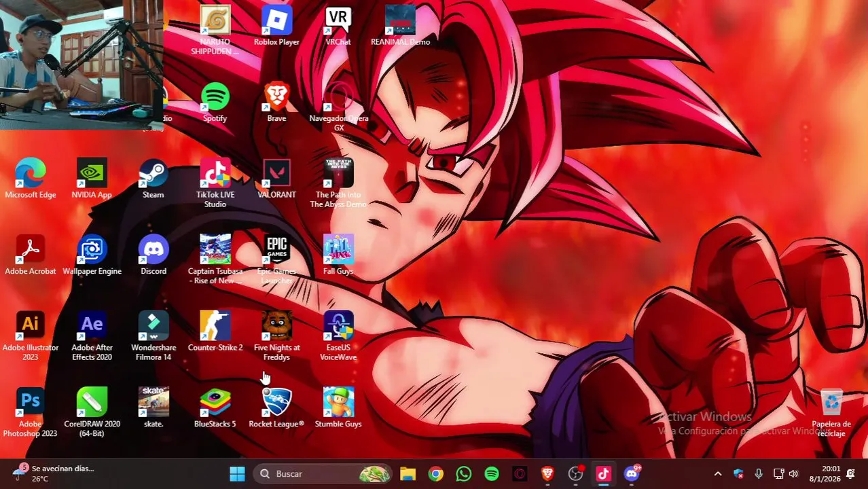The width and height of the screenshot is (868, 489).
Task: Select the Captain Tsubasa desktop shortcut
Action: (x=215, y=260)
